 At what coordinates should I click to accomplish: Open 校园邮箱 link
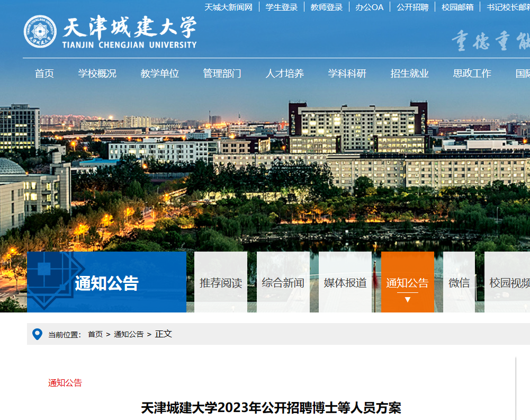coord(457,7)
